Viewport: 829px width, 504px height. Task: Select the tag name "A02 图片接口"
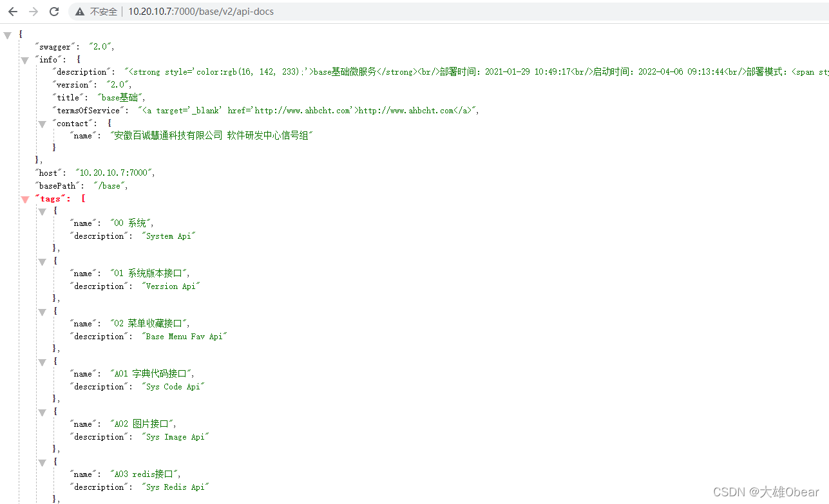click(x=143, y=424)
